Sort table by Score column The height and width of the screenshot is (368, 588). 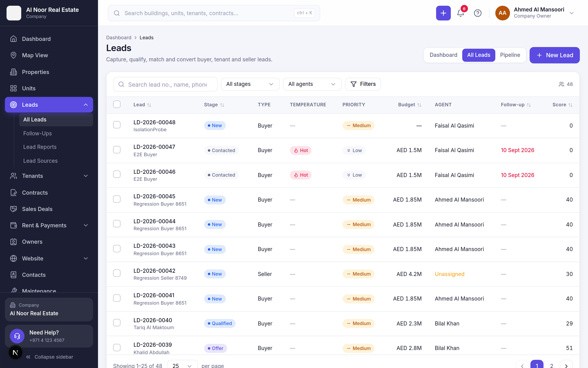[x=562, y=105]
